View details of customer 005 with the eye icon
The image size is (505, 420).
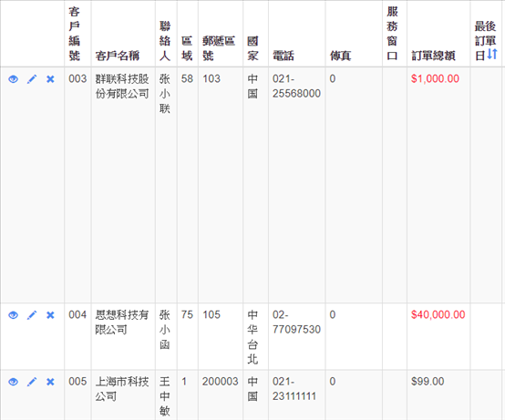coord(13,382)
